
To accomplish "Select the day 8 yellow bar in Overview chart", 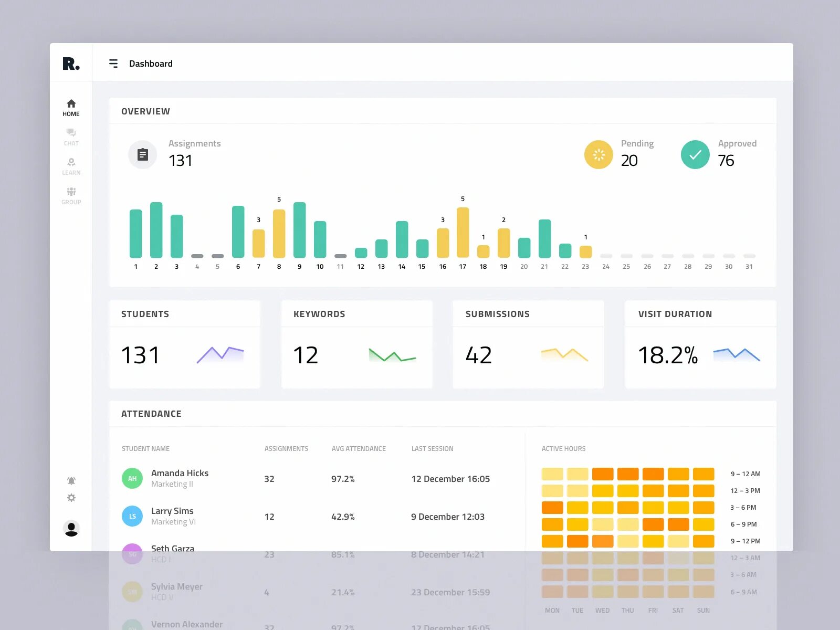I will pyautogui.click(x=279, y=234).
